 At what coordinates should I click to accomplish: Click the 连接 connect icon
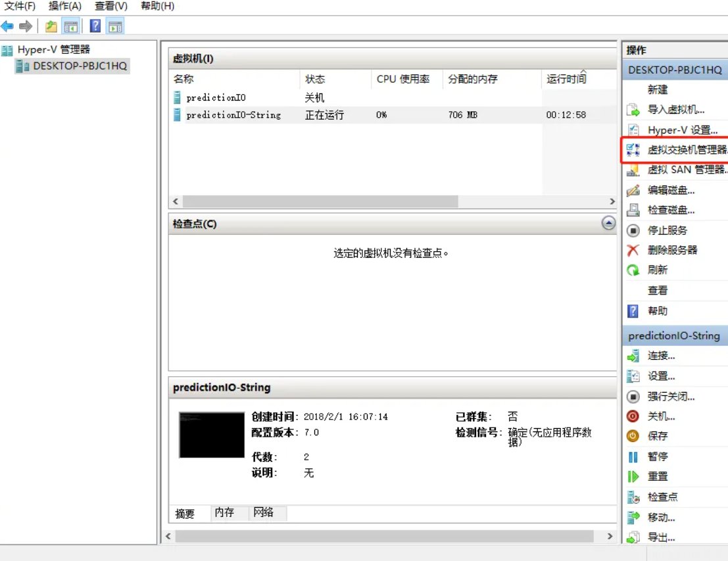click(633, 356)
